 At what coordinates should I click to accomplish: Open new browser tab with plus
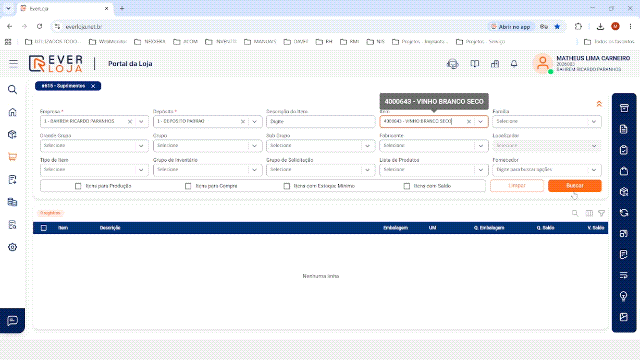122,8
